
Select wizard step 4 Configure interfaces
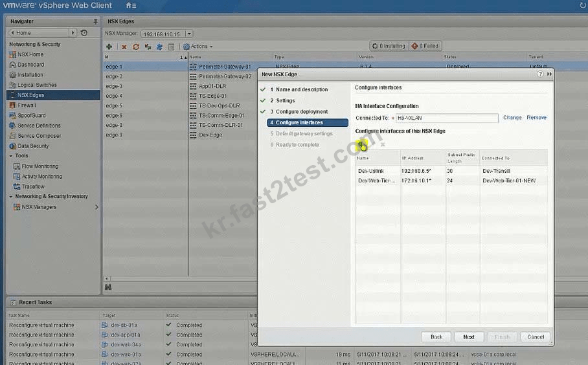[x=308, y=122]
